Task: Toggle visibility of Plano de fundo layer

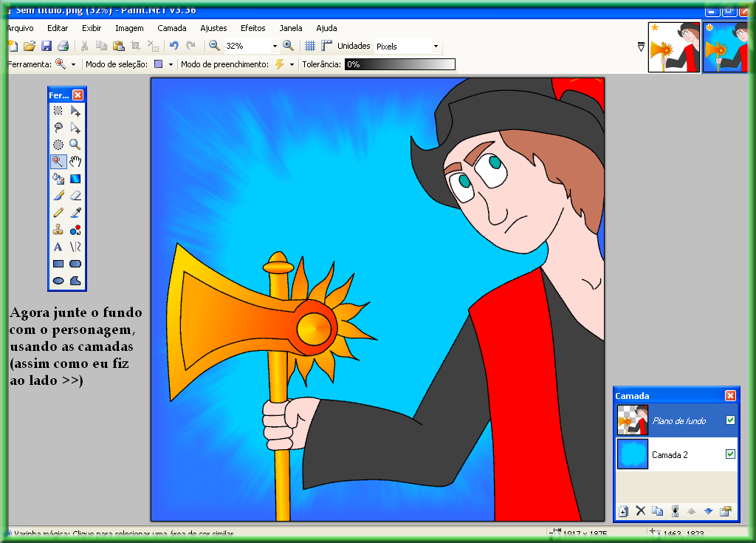Action: point(730,420)
